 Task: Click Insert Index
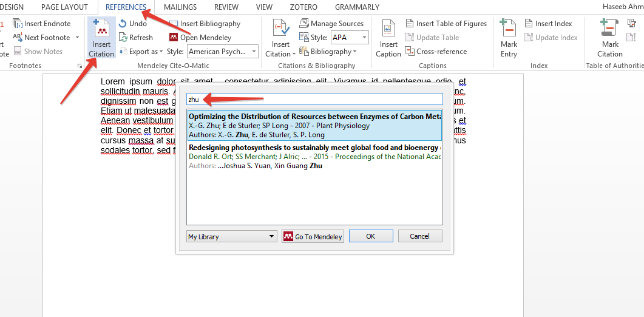[548, 24]
